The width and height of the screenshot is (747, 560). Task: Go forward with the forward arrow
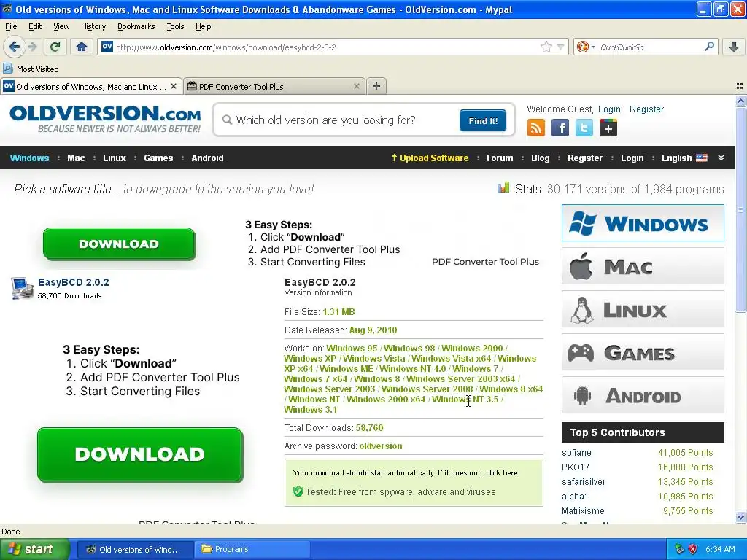[32, 47]
